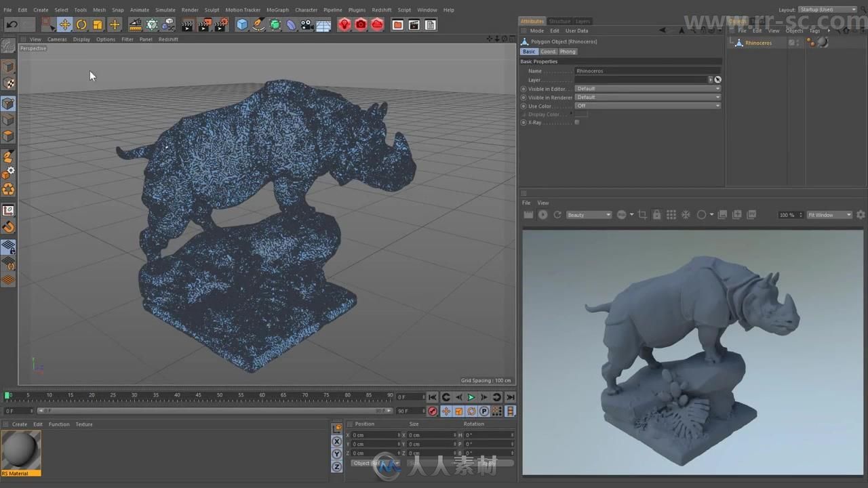868x488 pixels.
Task: Open the User Data menu in Attributes
Action: [x=577, y=30]
